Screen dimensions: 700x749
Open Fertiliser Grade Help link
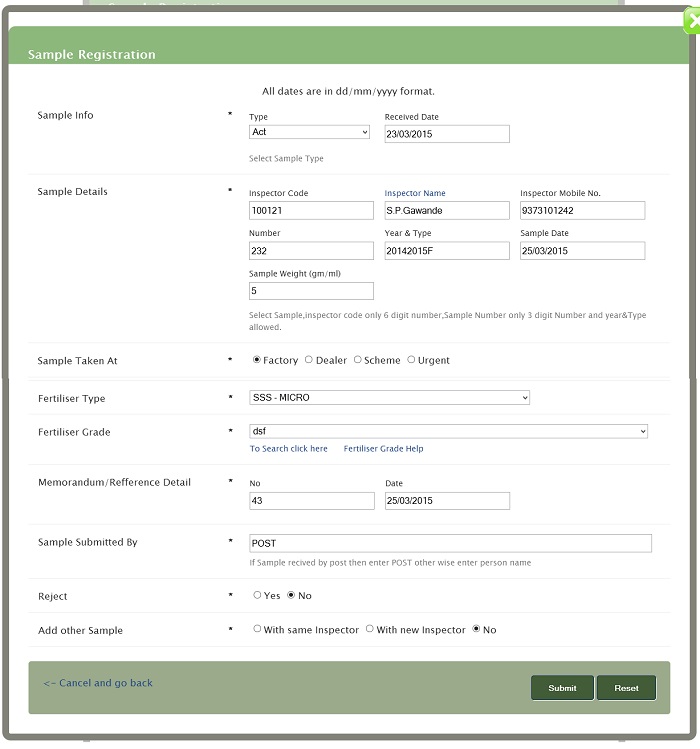pos(383,449)
